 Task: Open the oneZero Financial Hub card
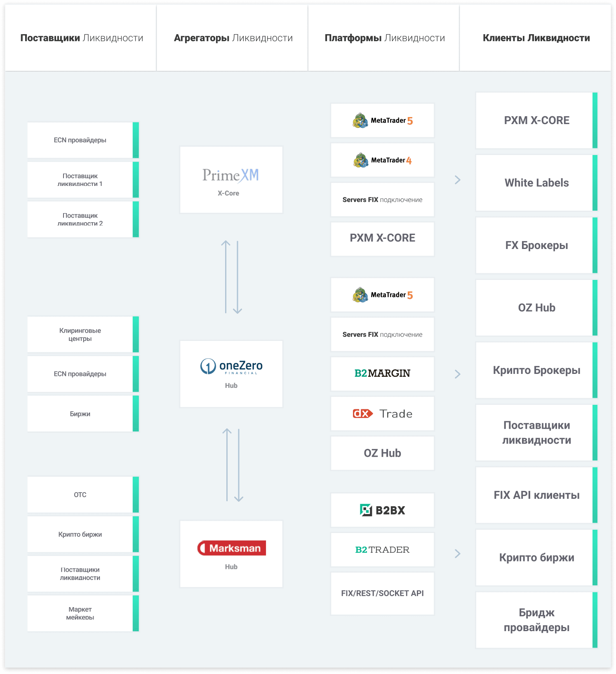point(231,374)
